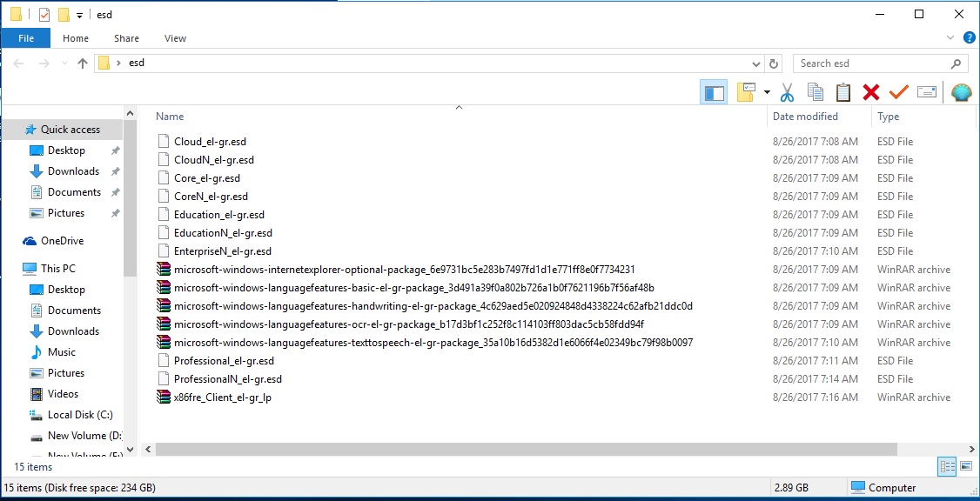Select OneDrive in the navigation pane
The image size is (980, 501).
click(x=63, y=241)
